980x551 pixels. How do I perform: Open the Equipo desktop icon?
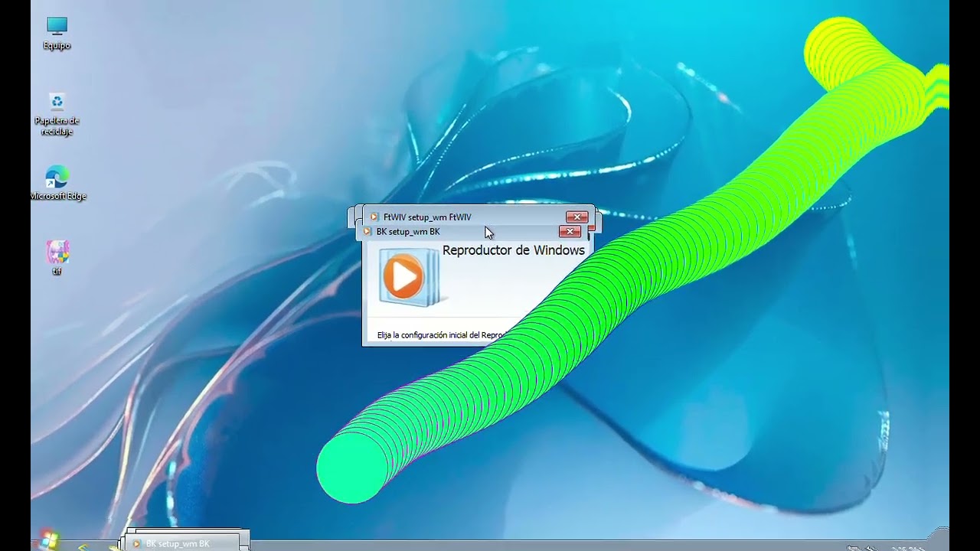point(57,34)
